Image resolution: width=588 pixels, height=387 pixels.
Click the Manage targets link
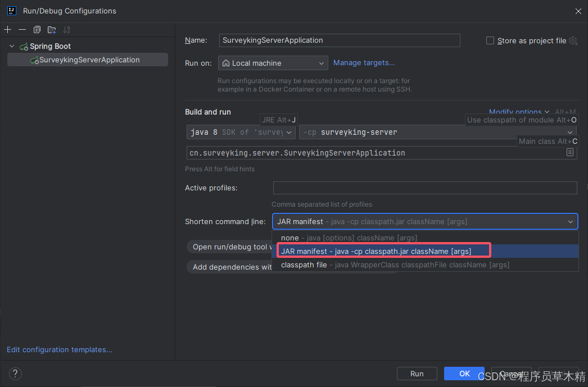(363, 62)
